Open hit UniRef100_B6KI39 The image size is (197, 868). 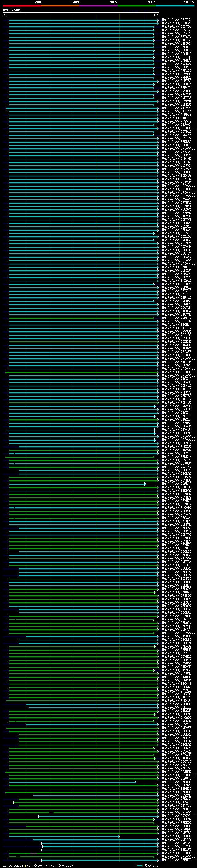tap(177, 487)
